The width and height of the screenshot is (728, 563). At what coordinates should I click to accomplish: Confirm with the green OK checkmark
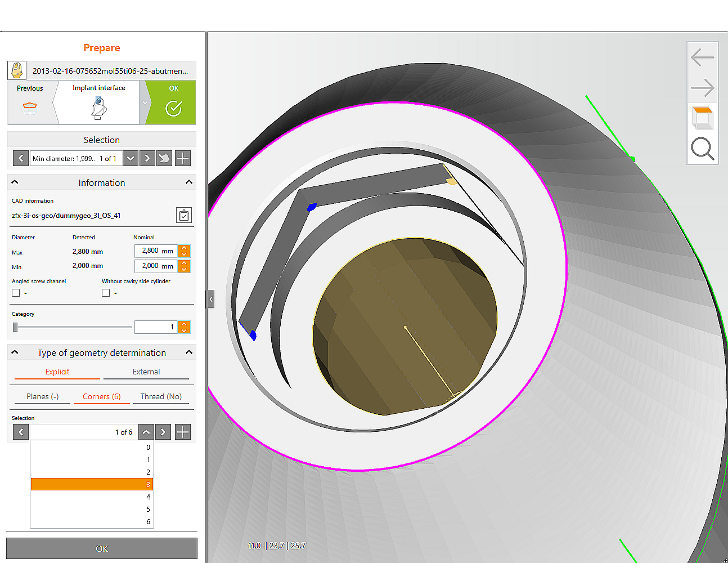click(173, 102)
